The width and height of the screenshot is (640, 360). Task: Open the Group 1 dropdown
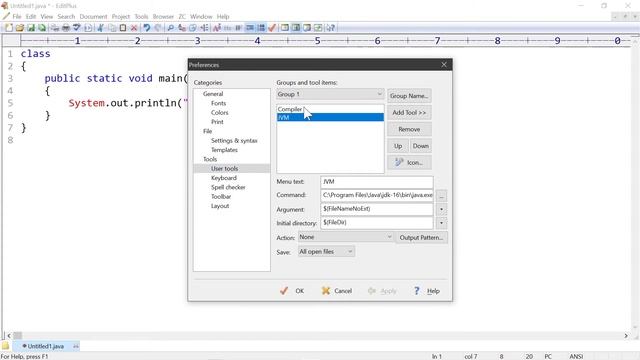[330, 94]
